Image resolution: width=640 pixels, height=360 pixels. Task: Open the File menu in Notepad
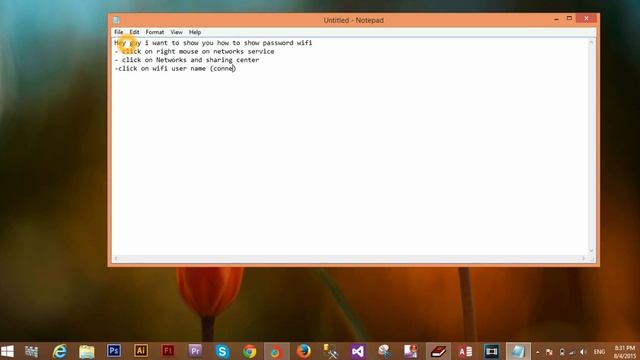118,32
